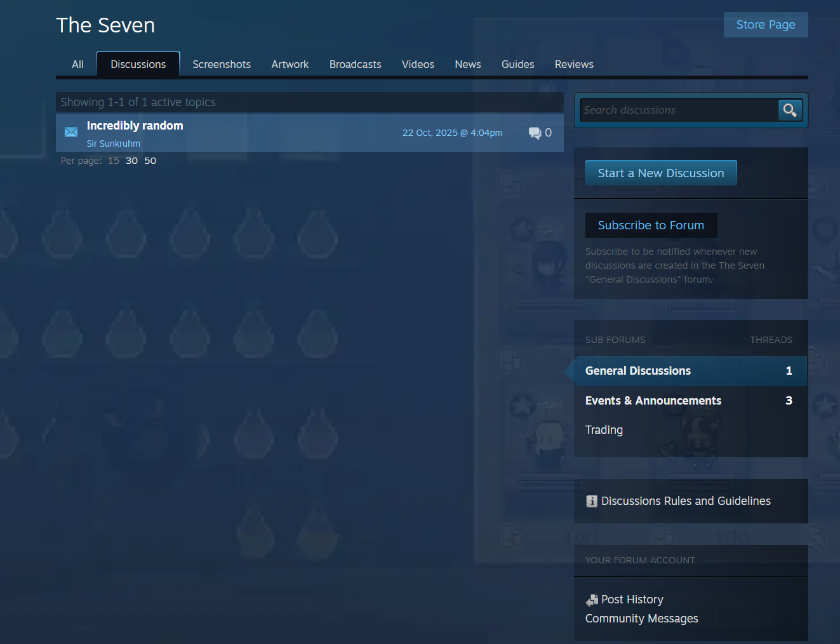Click the info icon beside Discussions Rules
The image size is (840, 644).
592,501
